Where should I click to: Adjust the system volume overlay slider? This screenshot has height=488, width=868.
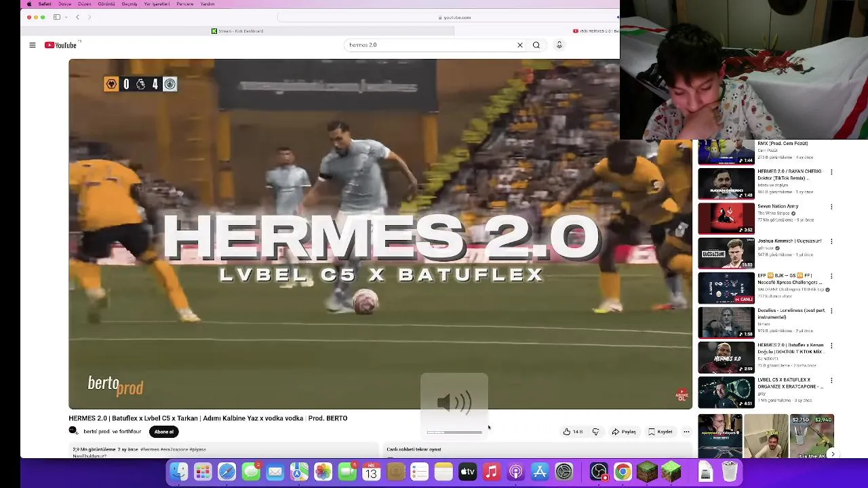click(454, 432)
